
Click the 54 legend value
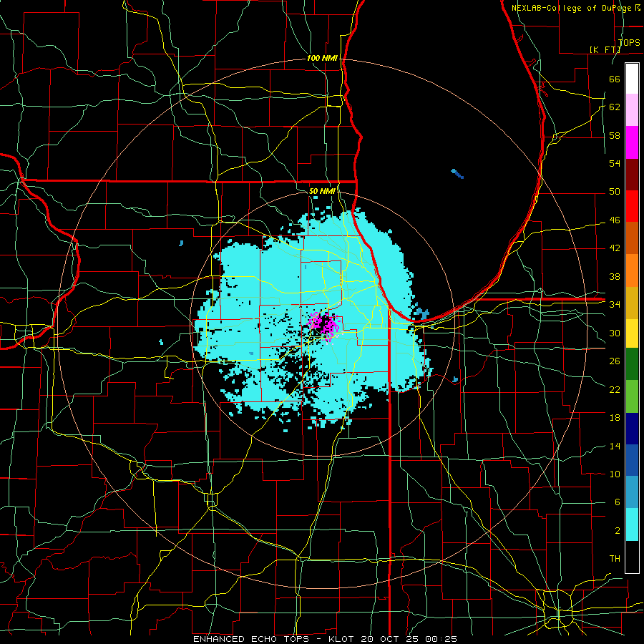[615, 163]
